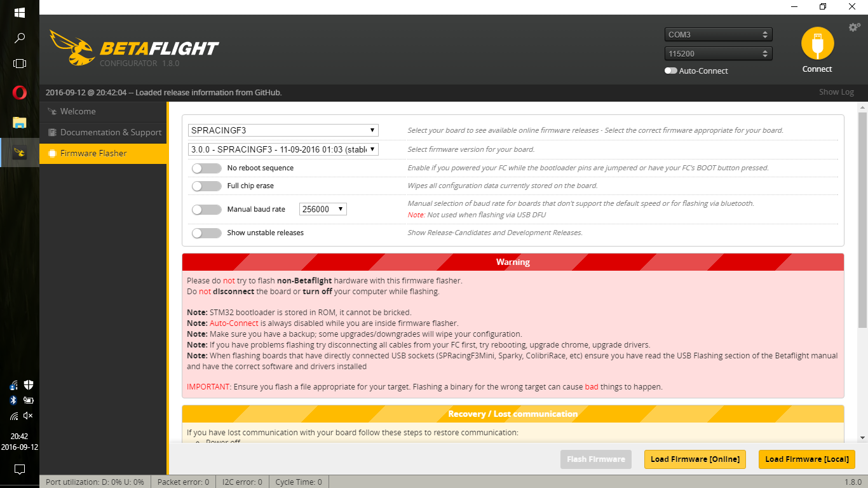The width and height of the screenshot is (868, 488).
Task: Expand the firmware version dropdown
Action: (x=283, y=149)
